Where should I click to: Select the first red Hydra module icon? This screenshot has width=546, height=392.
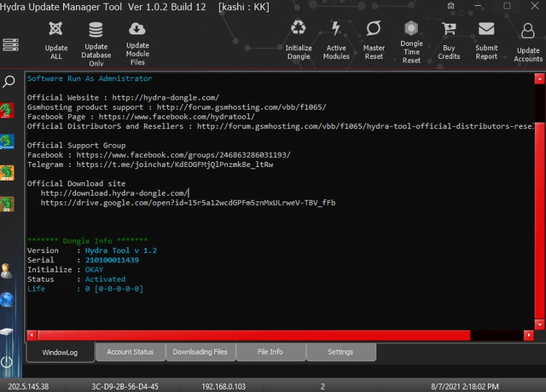point(7,111)
